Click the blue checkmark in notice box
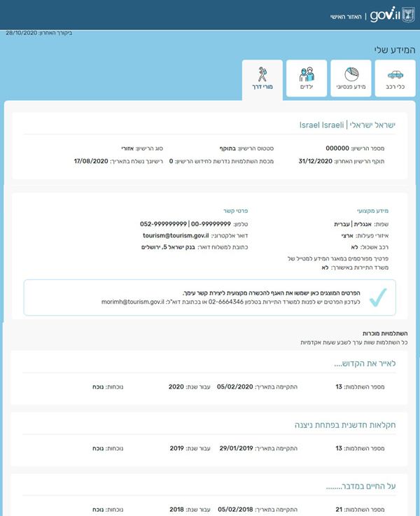 [x=378, y=297]
